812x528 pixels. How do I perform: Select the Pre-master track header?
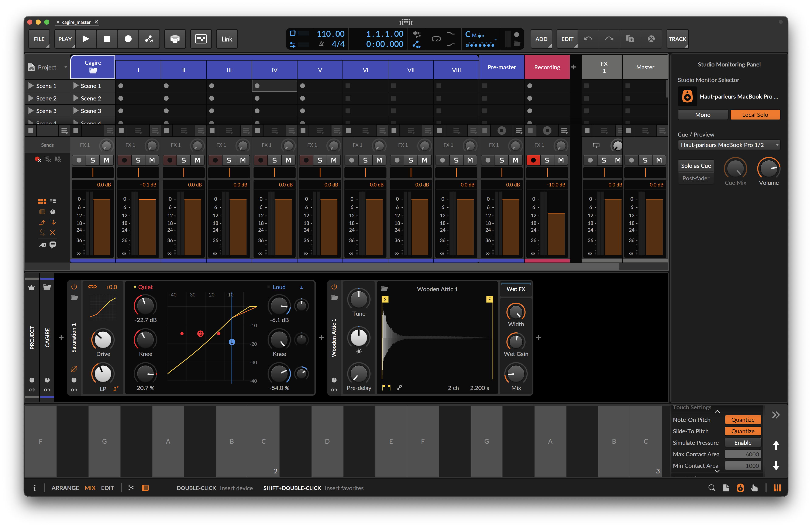coord(502,67)
